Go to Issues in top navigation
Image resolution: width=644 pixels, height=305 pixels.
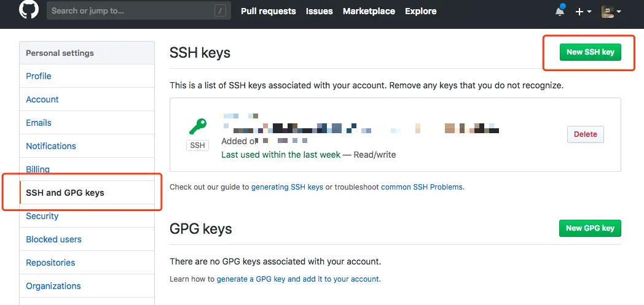319,11
